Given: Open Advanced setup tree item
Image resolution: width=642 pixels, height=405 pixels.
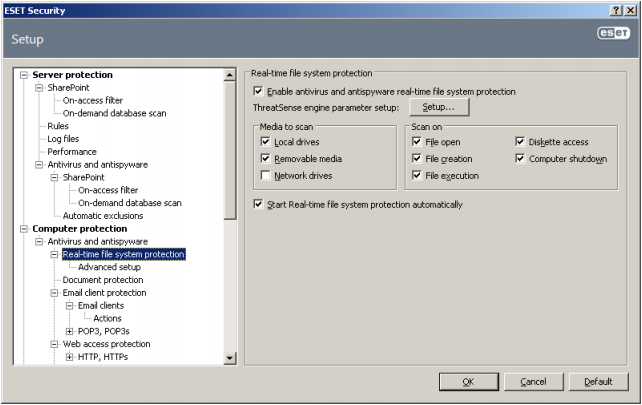Looking at the screenshot, I should pos(109,267).
